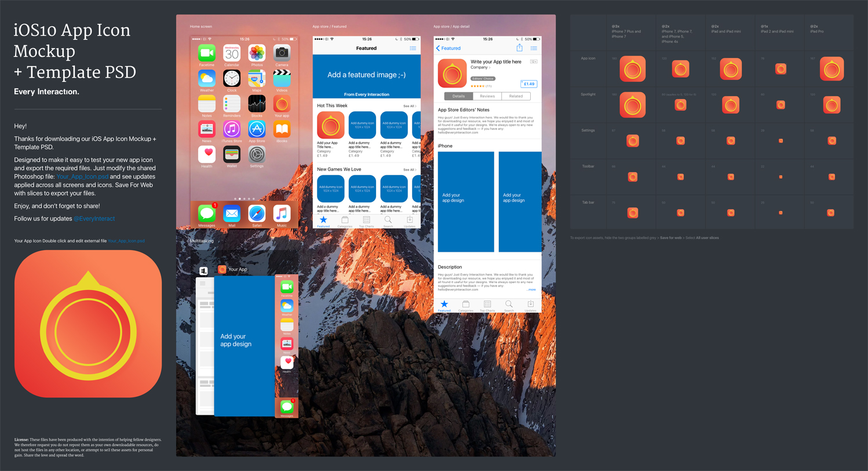Go back via the Featured back button
The image size is (868, 471).
[x=448, y=48]
